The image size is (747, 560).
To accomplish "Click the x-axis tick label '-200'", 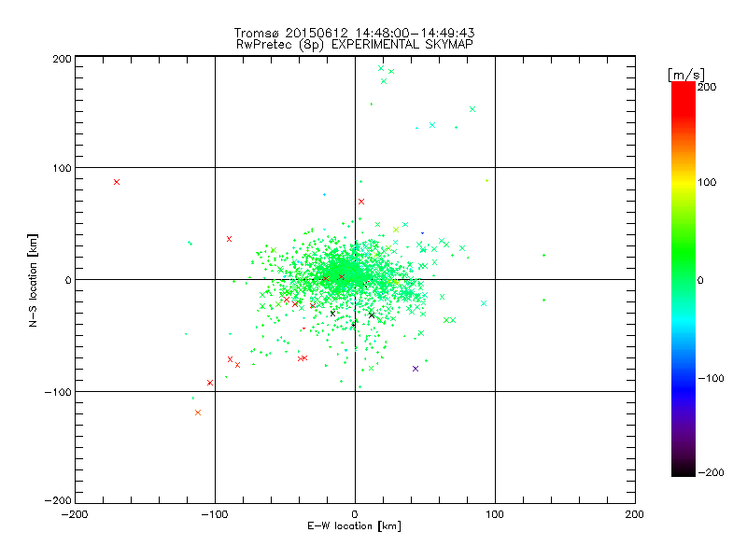I will point(75,514).
